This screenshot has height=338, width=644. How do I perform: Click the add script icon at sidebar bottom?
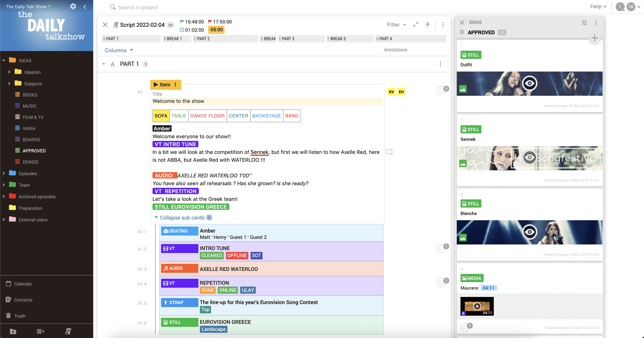[x=68, y=331]
